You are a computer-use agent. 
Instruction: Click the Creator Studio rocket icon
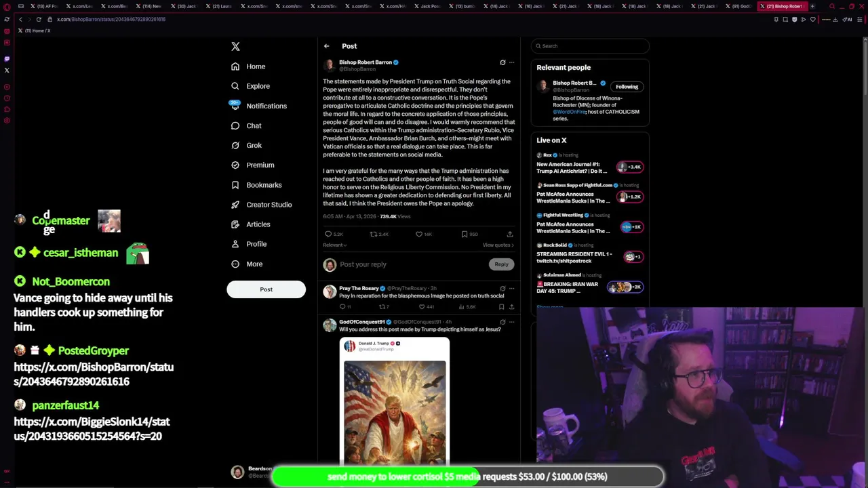tap(235, 205)
